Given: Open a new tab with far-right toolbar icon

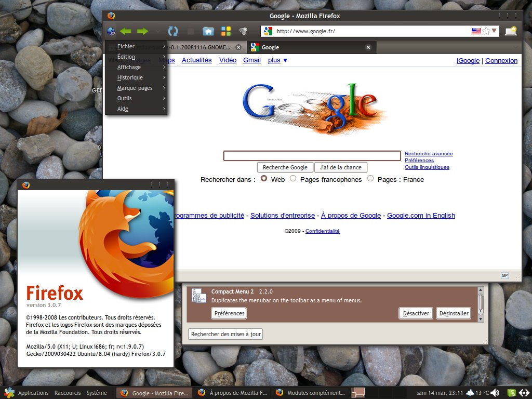Looking at the screenshot, I should [x=511, y=31].
